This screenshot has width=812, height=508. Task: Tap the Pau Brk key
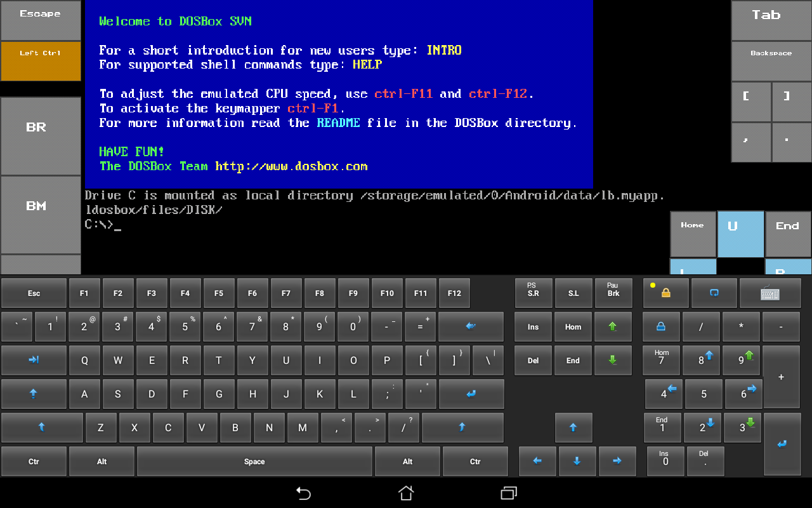[x=613, y=293]
